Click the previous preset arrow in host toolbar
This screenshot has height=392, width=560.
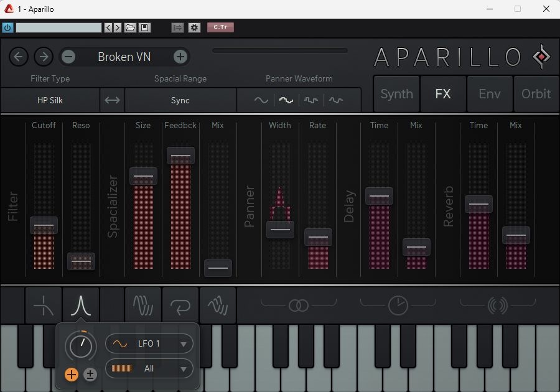click(108, 27)
